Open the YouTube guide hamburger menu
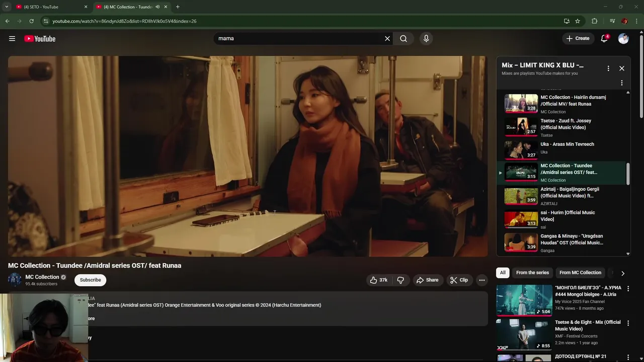Screen dimensions: 644x362 click(x=12, y=39)
